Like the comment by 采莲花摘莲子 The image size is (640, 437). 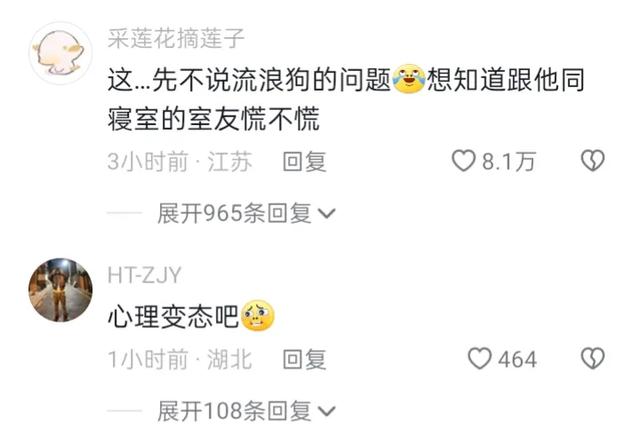(x=463, y=161)
